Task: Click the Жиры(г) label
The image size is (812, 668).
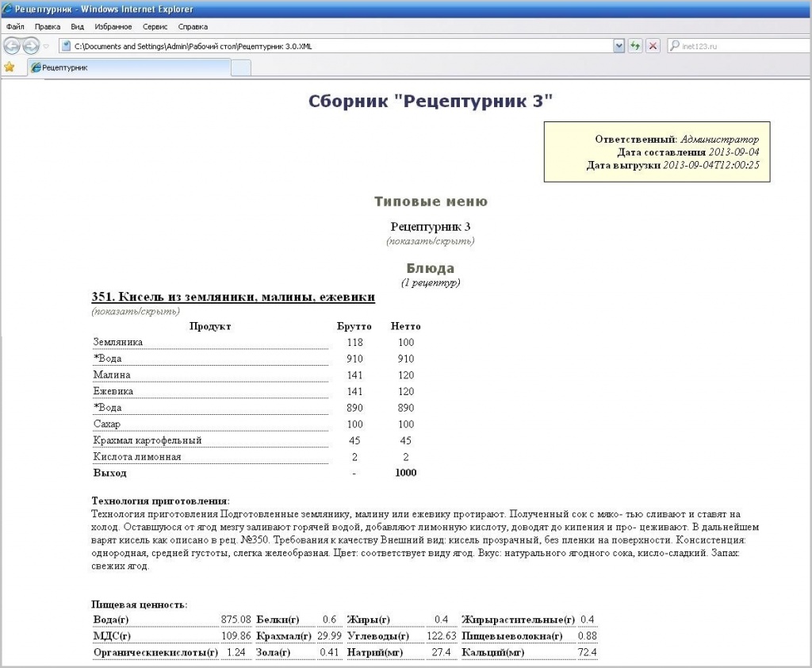Action: tap(368, 620)
